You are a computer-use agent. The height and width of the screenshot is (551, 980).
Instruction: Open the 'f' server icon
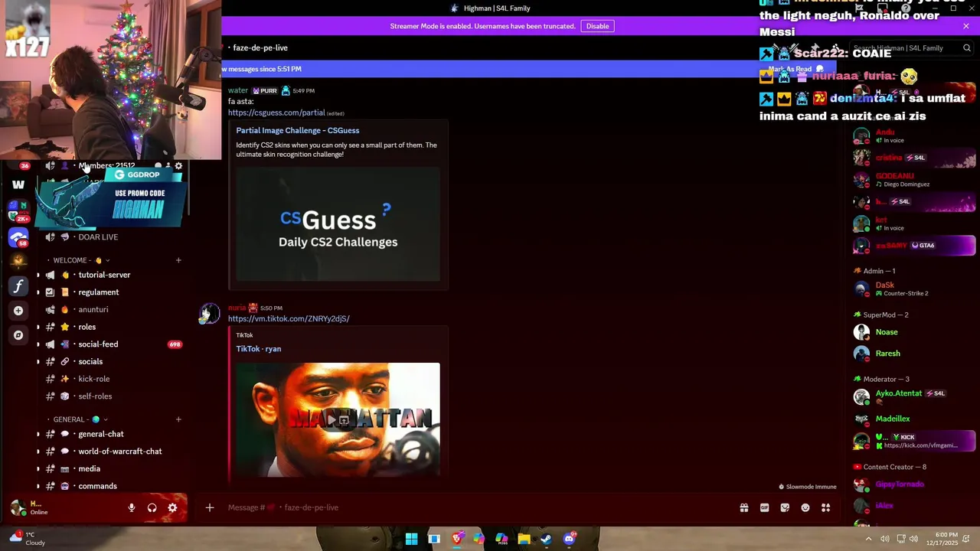(18, 286)
